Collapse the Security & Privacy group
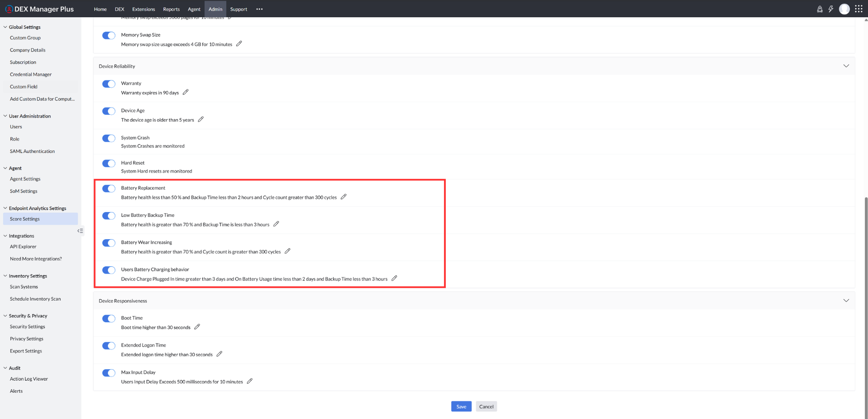Viewport: 868px width, 419px height. (x=5, y=316)
